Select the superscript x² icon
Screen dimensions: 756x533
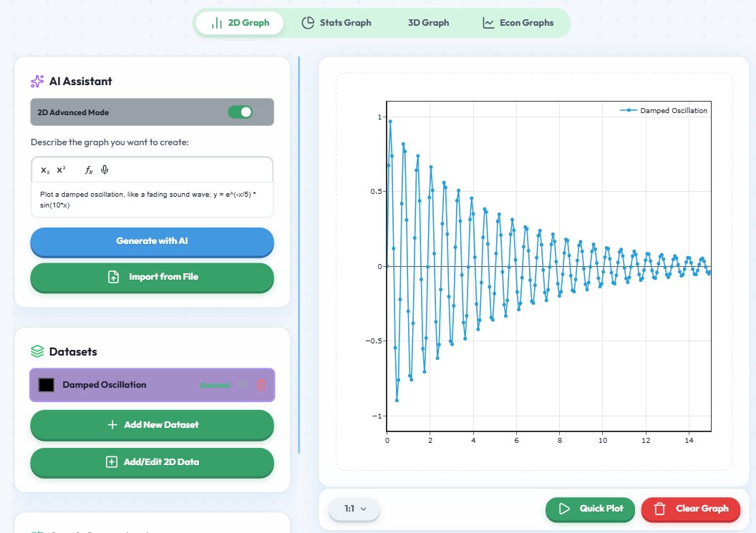[x=60, y=170]
